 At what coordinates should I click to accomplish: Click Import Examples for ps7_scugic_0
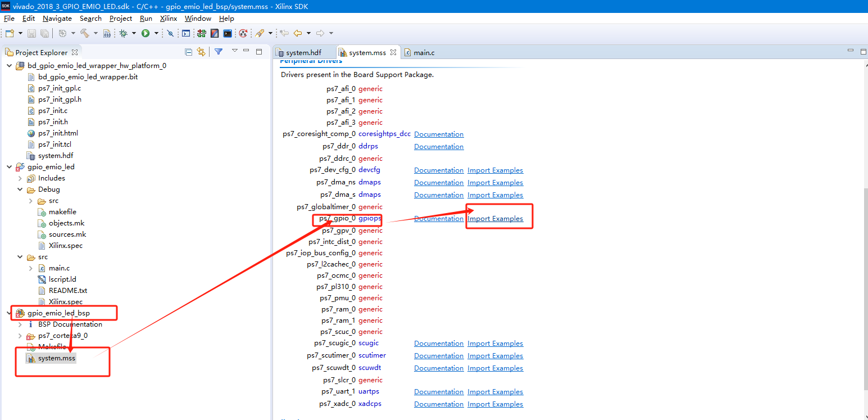click(x=495, y=344)
